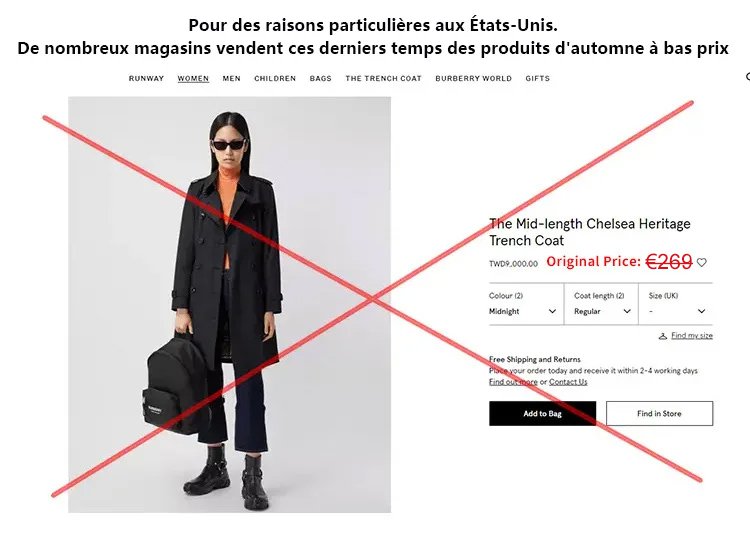Open The Trench Coat menu

[x=384, y=78]
